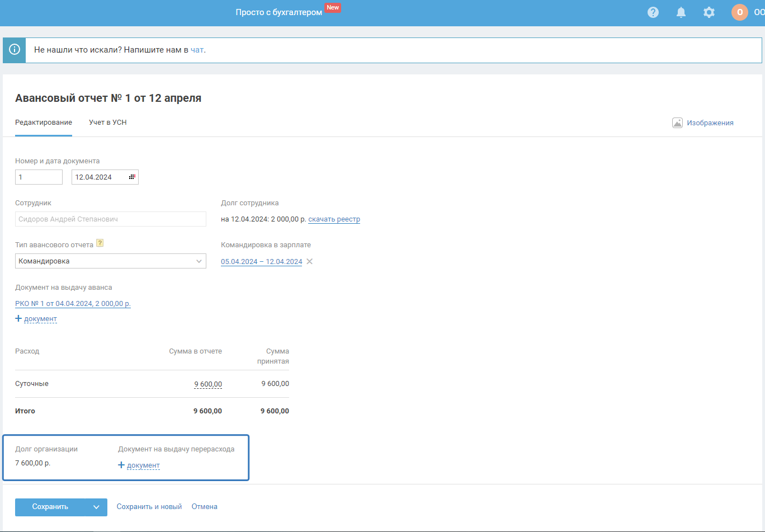765x532 pixels.
Task: Add document for overspend payout
Action: 139,465
